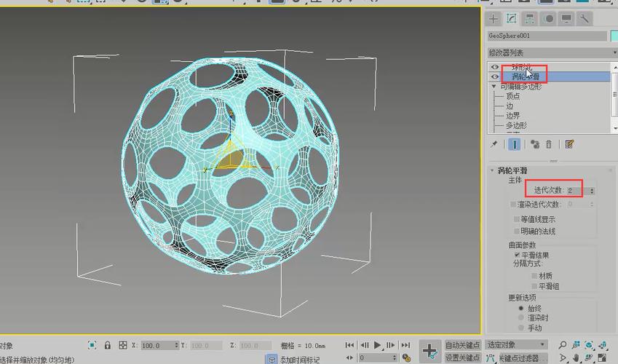This screenshot has width=618, height=364.
Task: Toggle Maximize Viewport icon
Action: 602,358
